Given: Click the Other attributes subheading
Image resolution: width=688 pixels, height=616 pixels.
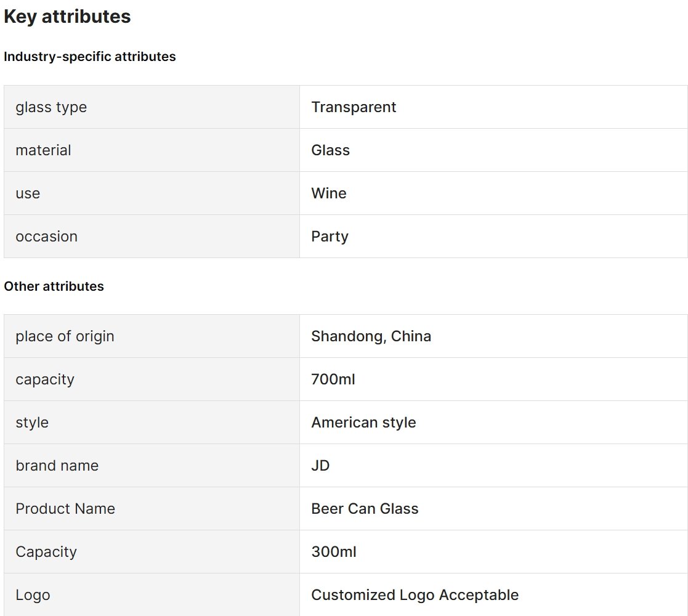Looking at the screenshot, I should [x=54, y=286].
